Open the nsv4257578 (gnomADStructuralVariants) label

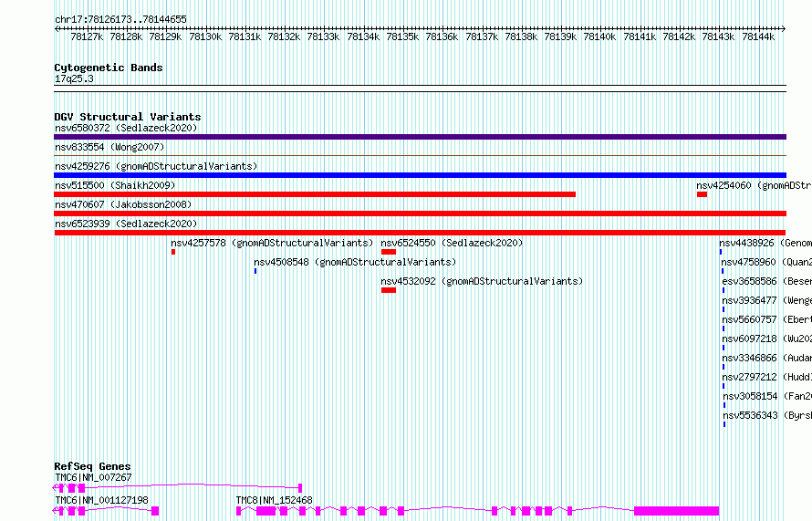[272, 243]
